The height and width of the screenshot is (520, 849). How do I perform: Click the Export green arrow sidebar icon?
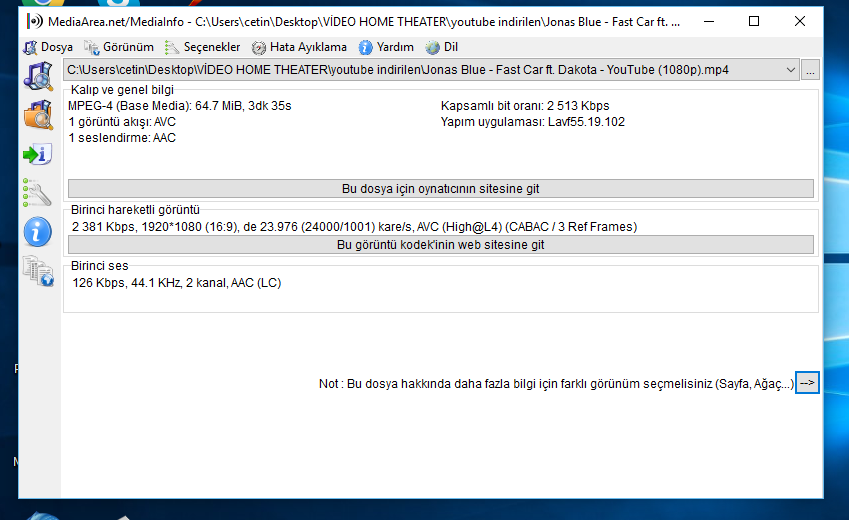point(37,154)
